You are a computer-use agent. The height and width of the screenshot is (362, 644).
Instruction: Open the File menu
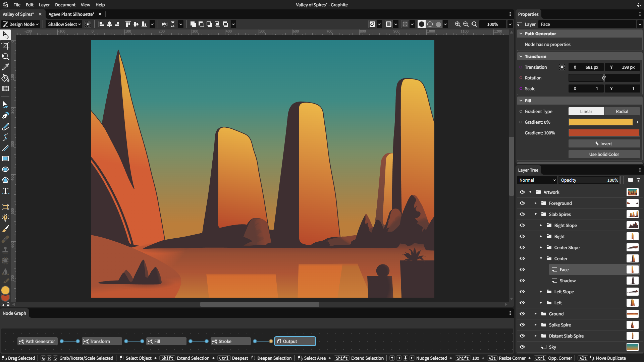(x=16, y=4)
